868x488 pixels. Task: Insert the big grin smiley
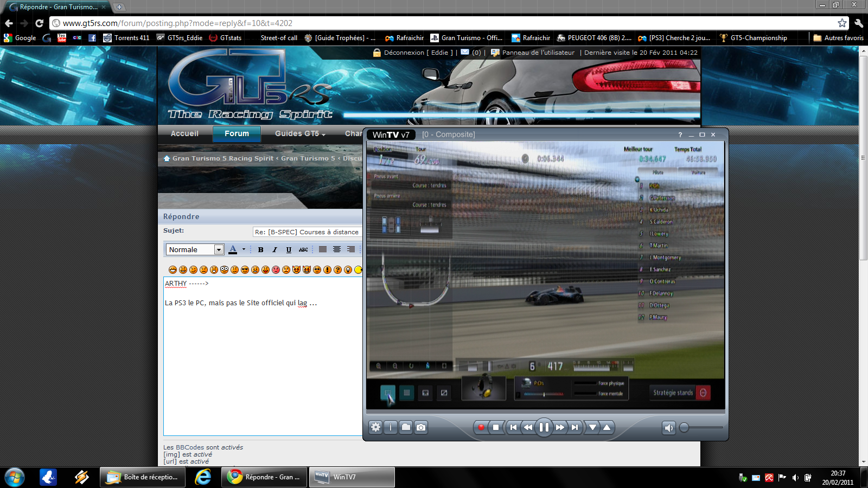[173, 269]
